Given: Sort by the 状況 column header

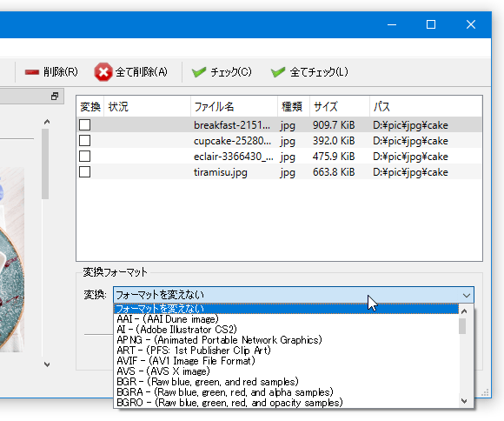Looking at the screenshot, I should pos(147,106).
